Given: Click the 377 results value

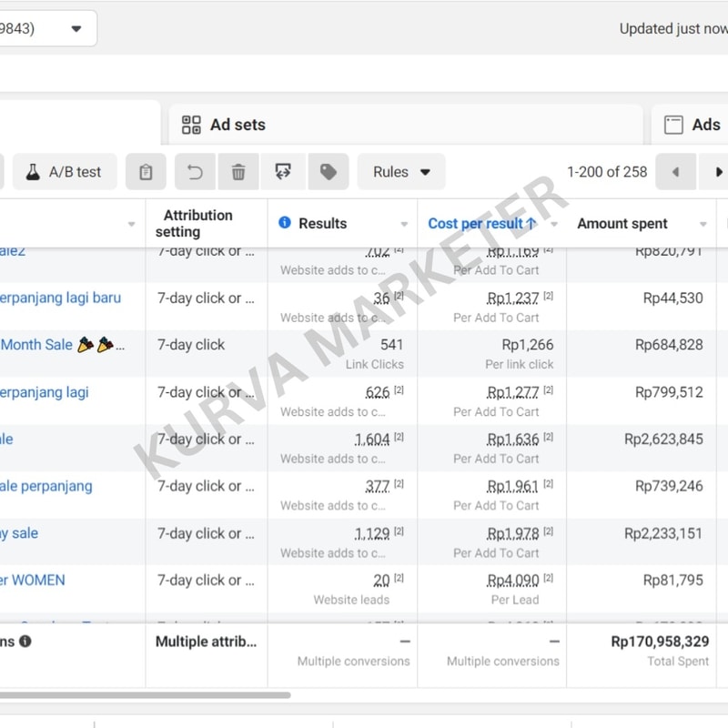Looking at the screenshot, I should tap(378, 486).
